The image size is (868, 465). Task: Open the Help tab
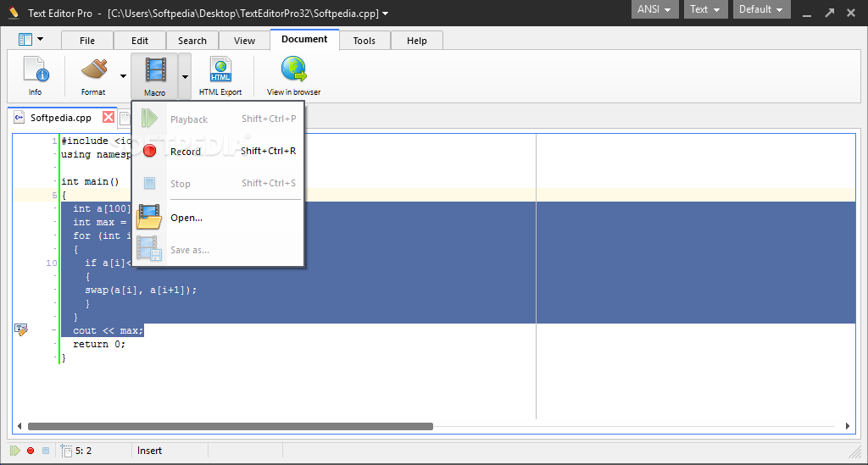click(x=417, y=41)
